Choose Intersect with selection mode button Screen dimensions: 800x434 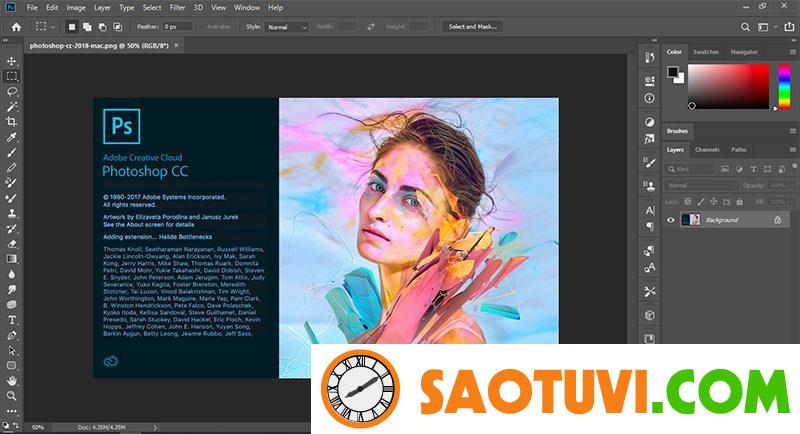[117, 27]
